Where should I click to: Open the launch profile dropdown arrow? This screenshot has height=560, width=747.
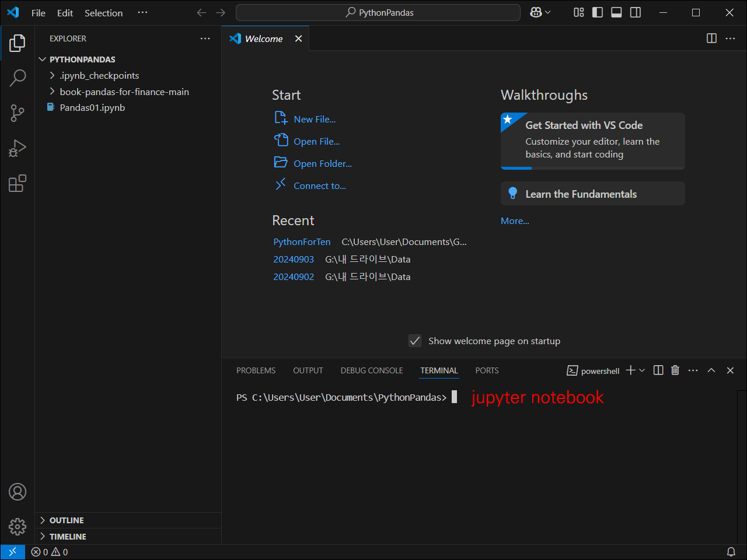click(642, 370)
